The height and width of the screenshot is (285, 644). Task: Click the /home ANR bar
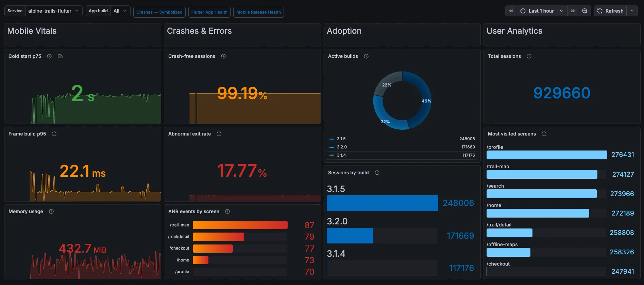(x=201, y=260)
